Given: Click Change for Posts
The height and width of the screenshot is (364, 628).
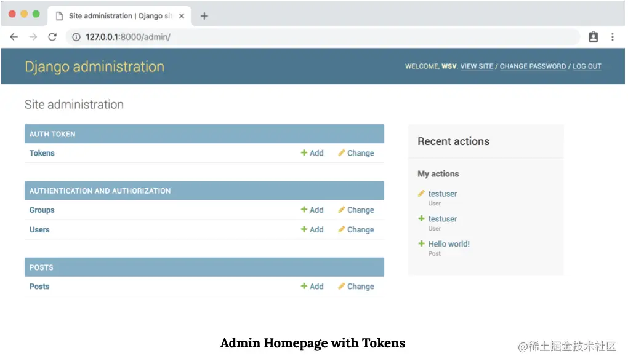Looking at the screenshot, I should [356, 287].
